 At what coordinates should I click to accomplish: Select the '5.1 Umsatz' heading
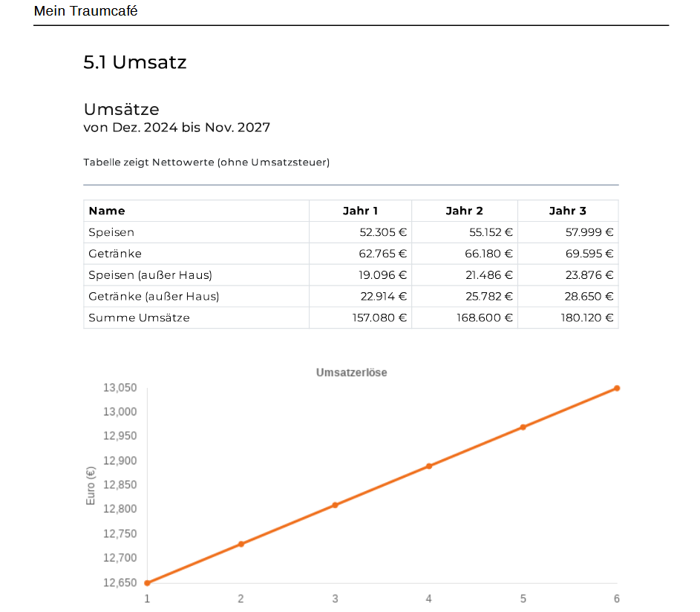coord(135,62)
